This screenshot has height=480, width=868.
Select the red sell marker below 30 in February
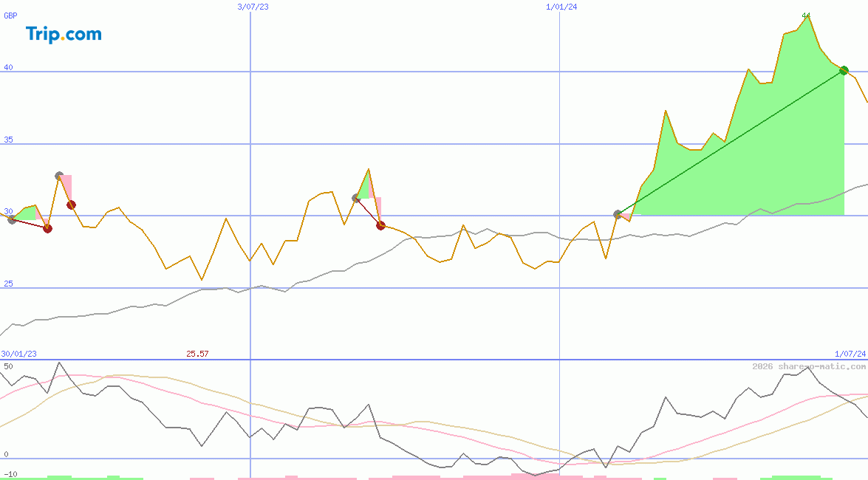48,229
